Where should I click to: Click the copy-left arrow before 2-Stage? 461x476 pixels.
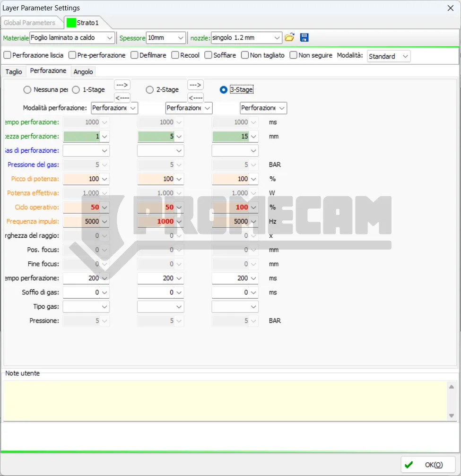pyautogui.click(x=122, y=98)
